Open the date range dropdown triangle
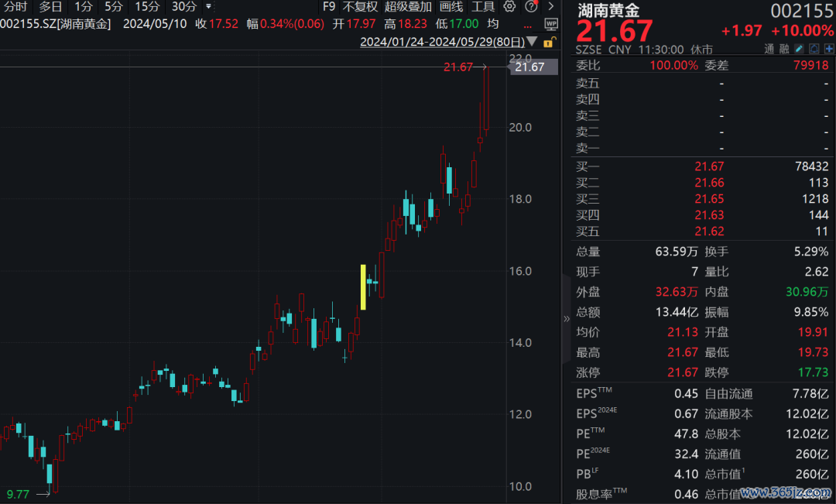This screenshot has height=504, width=836. pos(532,42)
